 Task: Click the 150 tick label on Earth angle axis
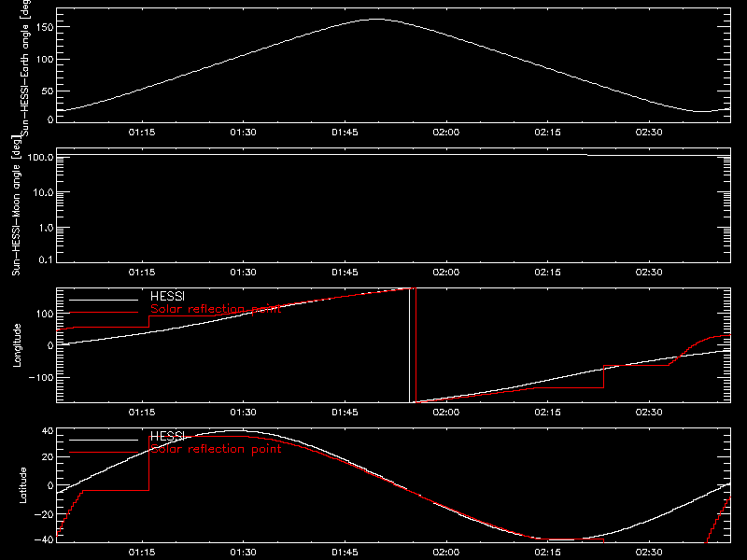44,28
